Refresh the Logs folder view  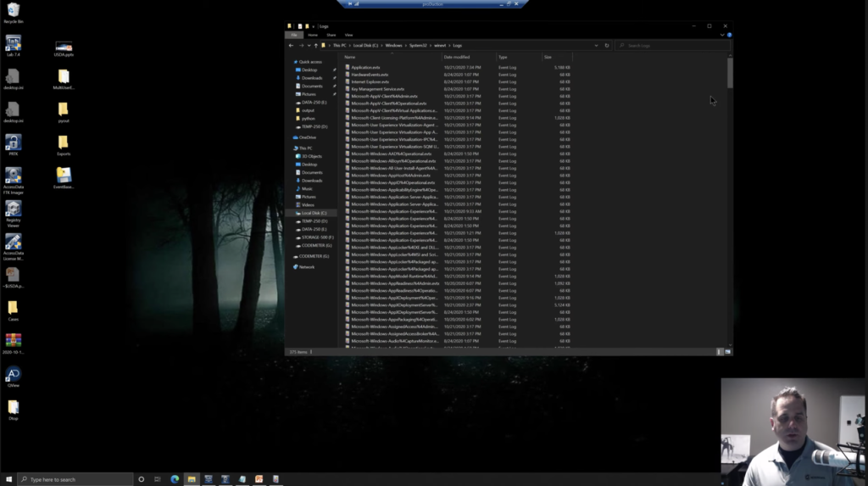pos(607,46)
